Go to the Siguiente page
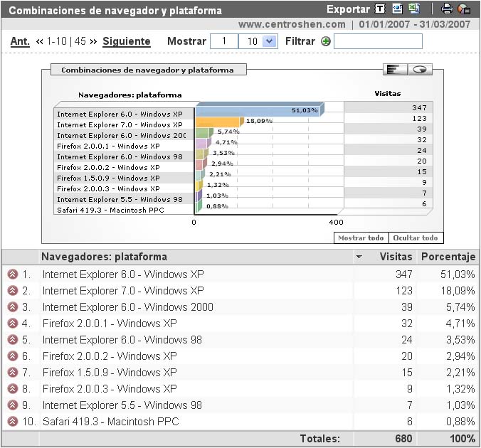This screenshot has width=481, height=448. coord(127,41)
